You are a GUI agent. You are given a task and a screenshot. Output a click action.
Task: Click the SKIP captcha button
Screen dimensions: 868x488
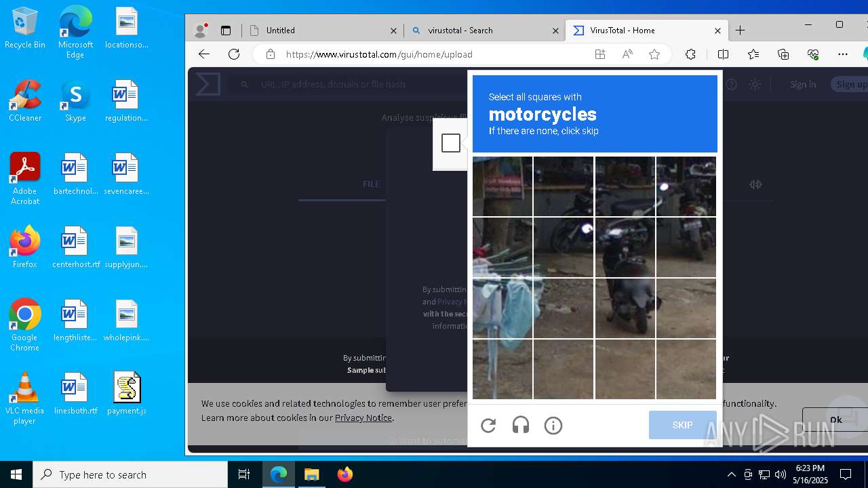682,425
